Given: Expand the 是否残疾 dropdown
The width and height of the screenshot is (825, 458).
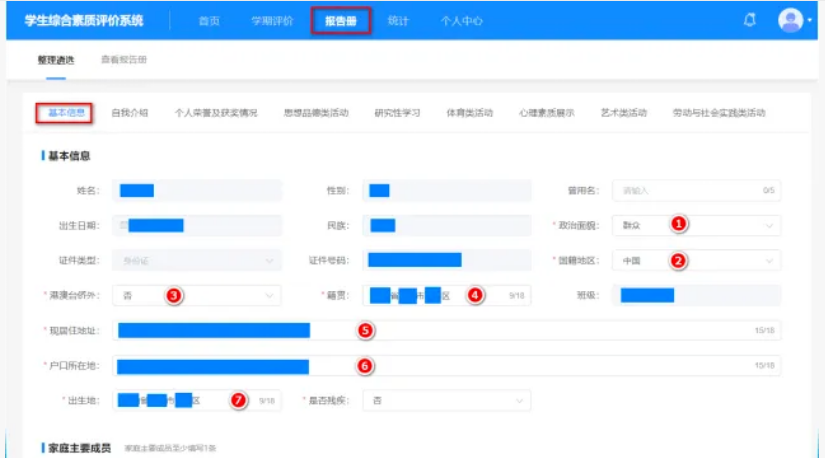Looking at the screenshot, I should click(519, 401).
